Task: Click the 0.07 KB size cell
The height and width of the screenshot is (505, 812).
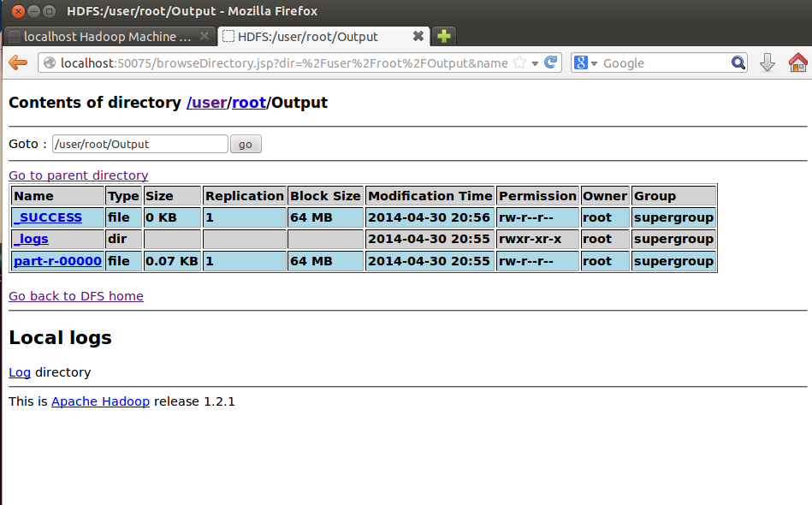Action: click(x=172, y=261)
